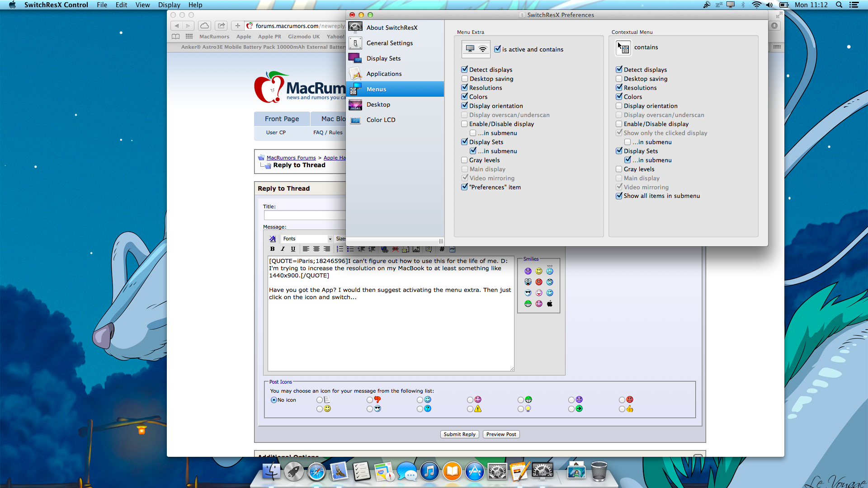
Task: Select the Menus pane in sidebar
Action: click(395, 89)
